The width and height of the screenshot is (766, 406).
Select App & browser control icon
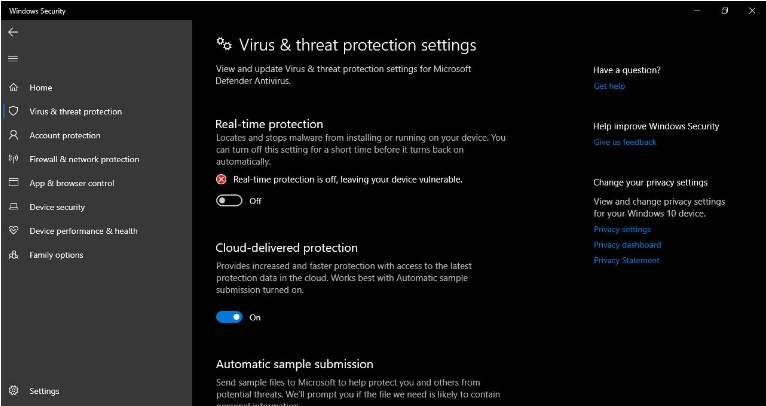click(x=14, y=183)
